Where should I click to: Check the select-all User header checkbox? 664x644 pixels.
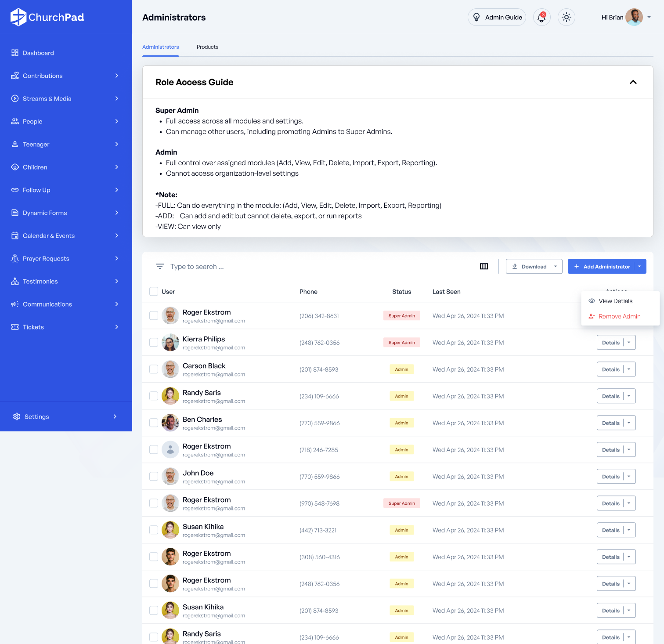[x=154, y=292]
